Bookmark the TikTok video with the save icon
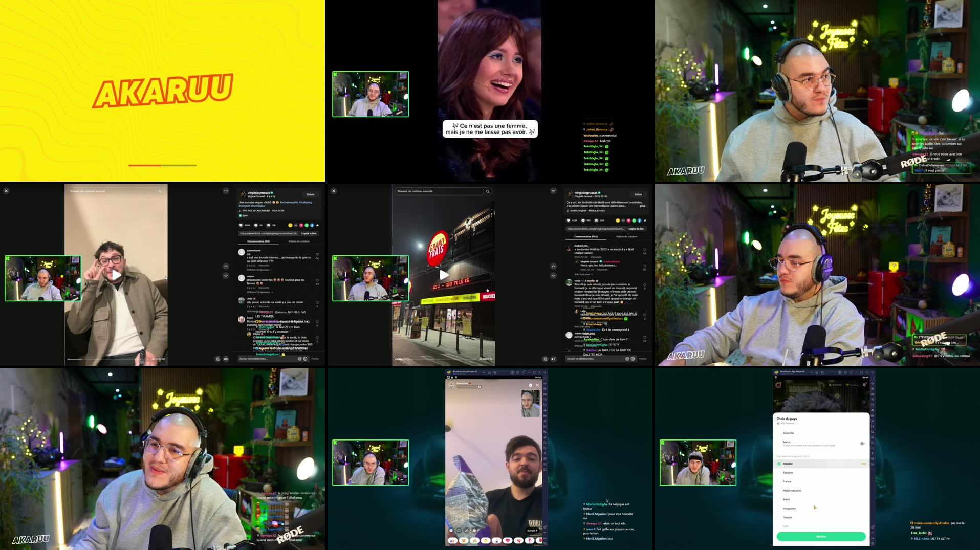Viewport: 980px width, 550px height. [x=268, y=225]
